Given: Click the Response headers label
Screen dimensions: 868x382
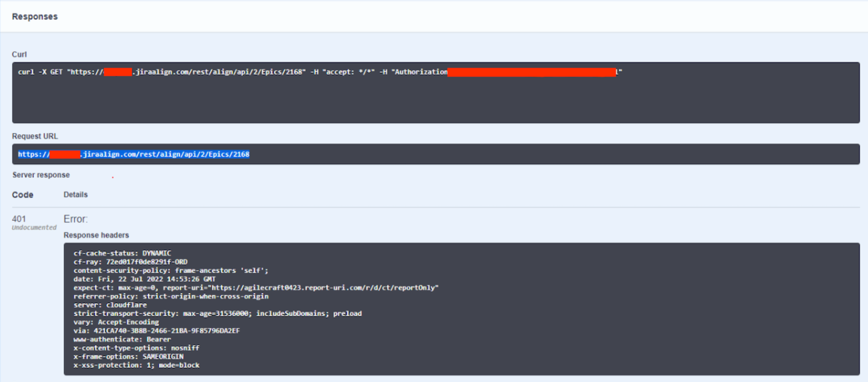Looking at the screenshot, I should click(x=96, y=235).
